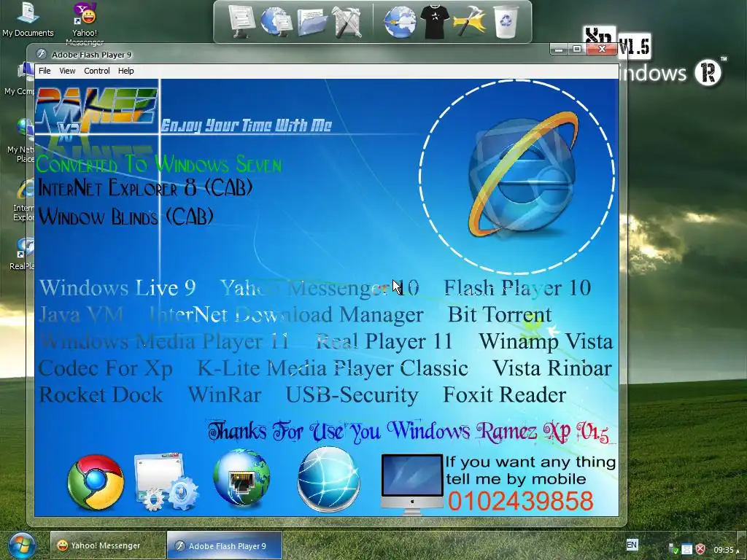The image size is (747, 560).
Task: Click the globe with network port icon
Action: (241, 478)
